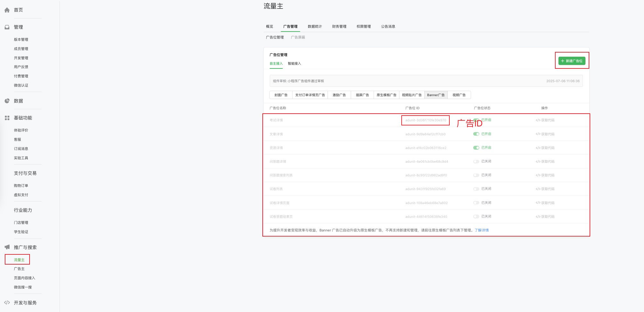Screen dimensions: 644x312
Task: Open the 财务管理 tab
Action: (339, 27)
